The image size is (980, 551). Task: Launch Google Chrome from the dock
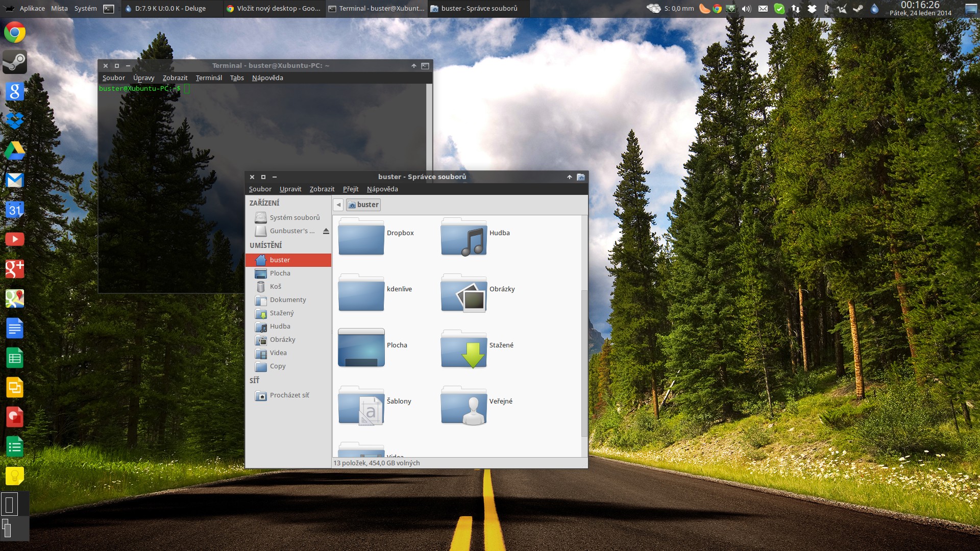[15, 33]
